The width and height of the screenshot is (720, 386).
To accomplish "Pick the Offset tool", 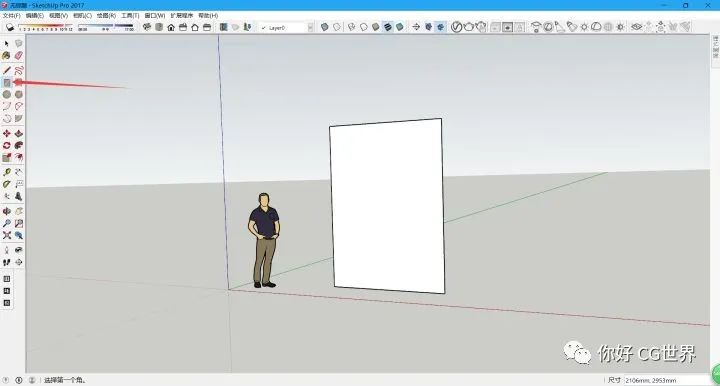I will point(18,157).
